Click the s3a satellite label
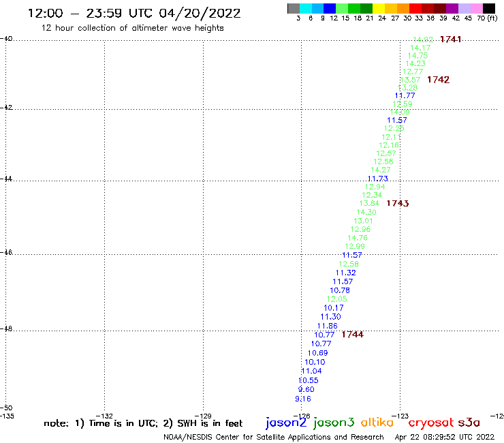 [469, 423]
